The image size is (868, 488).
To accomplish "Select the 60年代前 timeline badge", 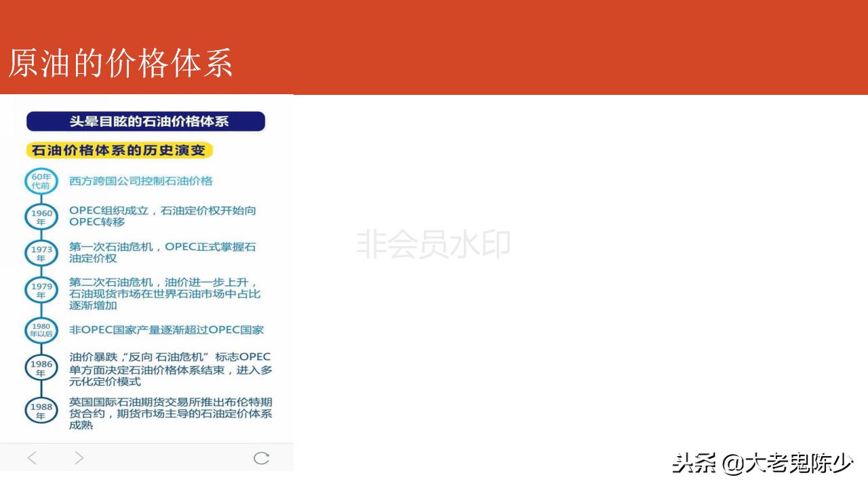I will (x=41, y=180).
